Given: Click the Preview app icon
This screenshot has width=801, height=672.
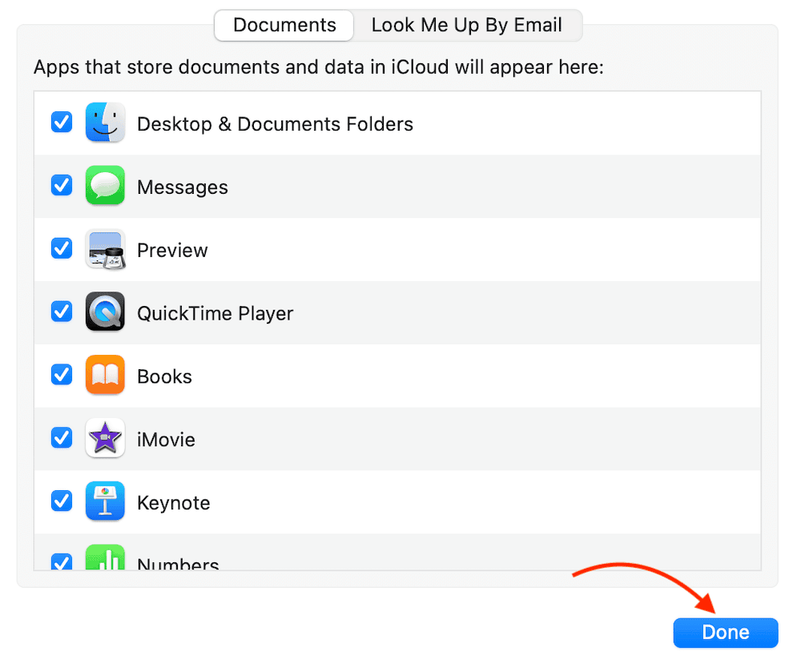Looking at the screenshot, I should tap(105, 248).
